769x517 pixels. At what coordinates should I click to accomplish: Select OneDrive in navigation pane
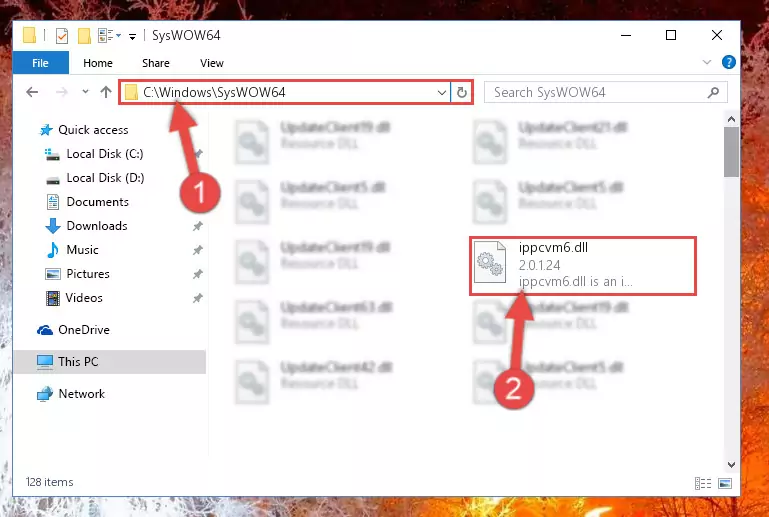[84, 330]
